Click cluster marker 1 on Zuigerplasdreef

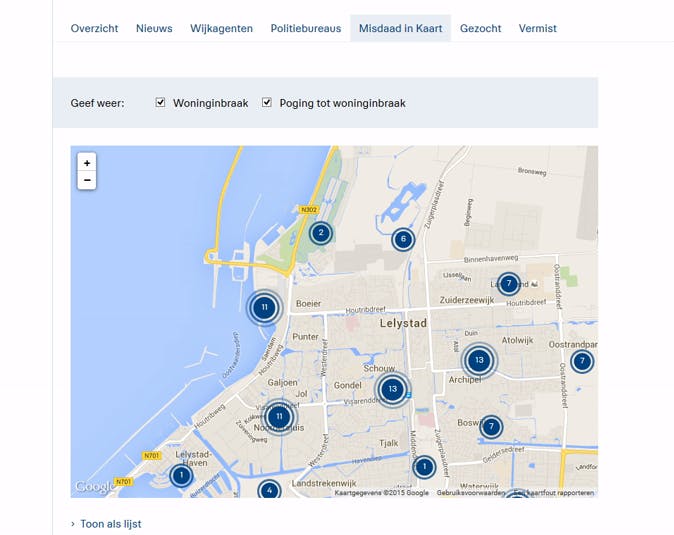[424, 467]
